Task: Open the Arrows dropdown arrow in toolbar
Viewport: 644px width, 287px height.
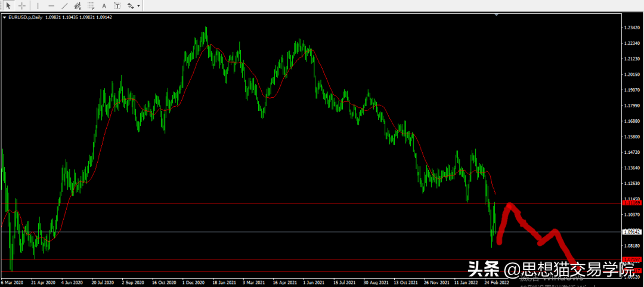Action: click(x=138, y=6)
